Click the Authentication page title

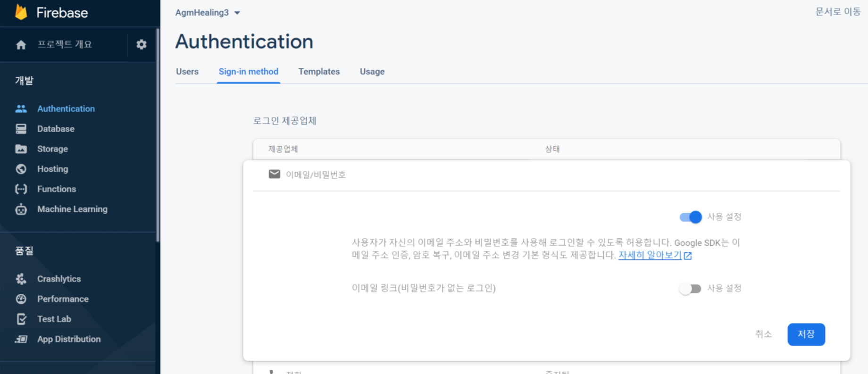244,42
